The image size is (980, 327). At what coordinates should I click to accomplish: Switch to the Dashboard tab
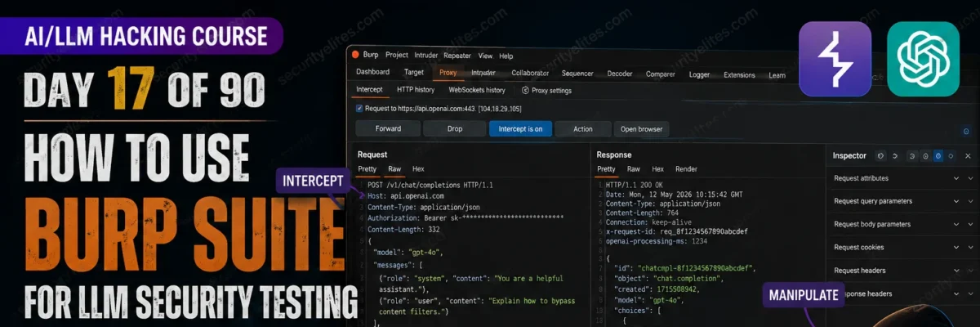click(x=373, y=73)
